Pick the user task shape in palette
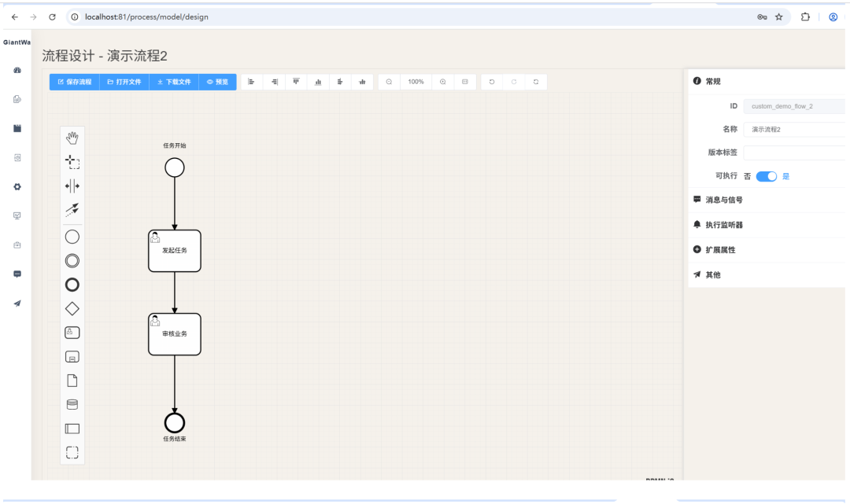The height and width of the screenshot is (504, 850). [x=72, y=333]
